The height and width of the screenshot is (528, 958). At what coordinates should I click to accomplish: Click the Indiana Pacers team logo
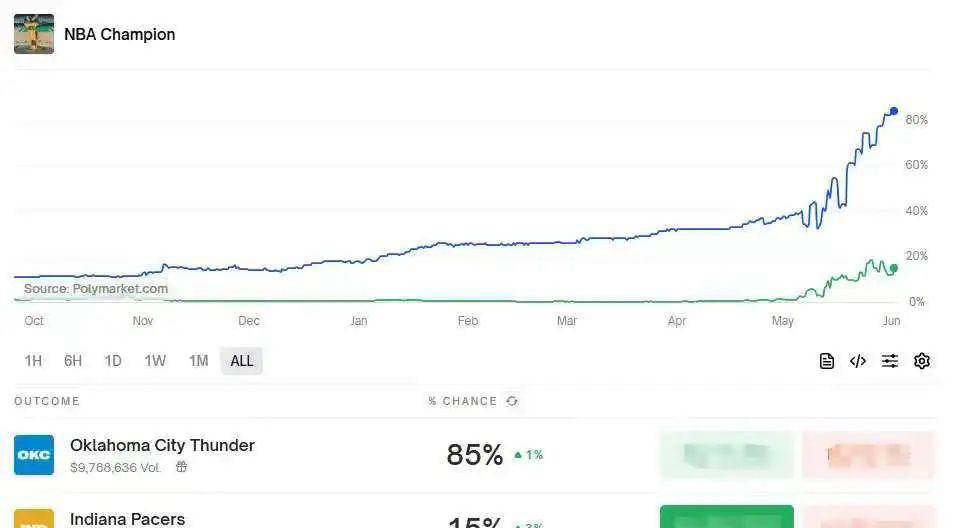point(34,519)
